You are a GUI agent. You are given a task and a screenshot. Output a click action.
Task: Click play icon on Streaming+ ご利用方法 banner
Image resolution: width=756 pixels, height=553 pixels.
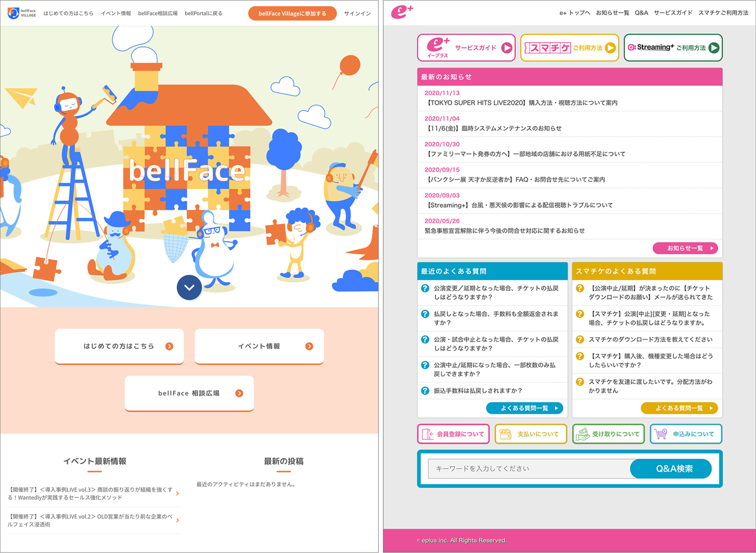pyautogui.click(x=714, y=48)
